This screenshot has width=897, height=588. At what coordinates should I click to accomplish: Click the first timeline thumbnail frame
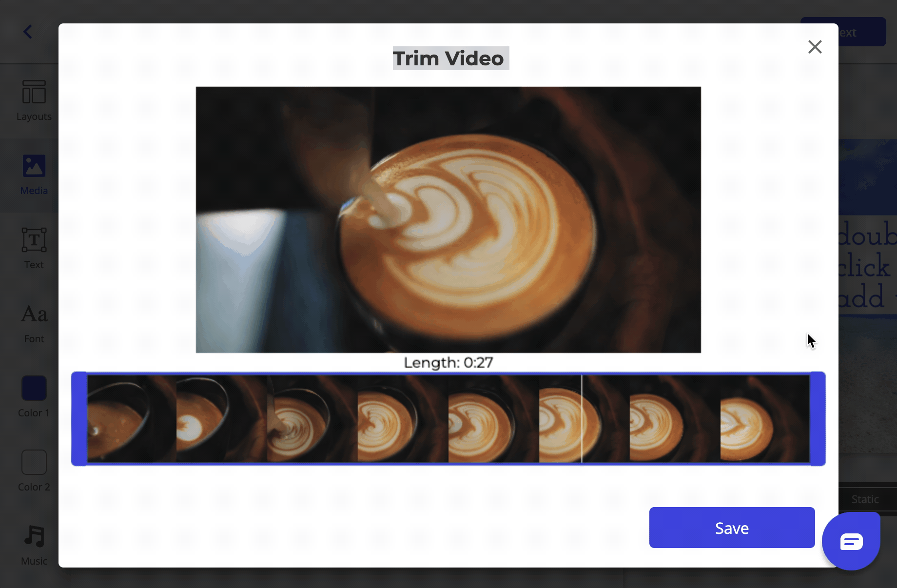pyautogui.click(x=132, y=419)
